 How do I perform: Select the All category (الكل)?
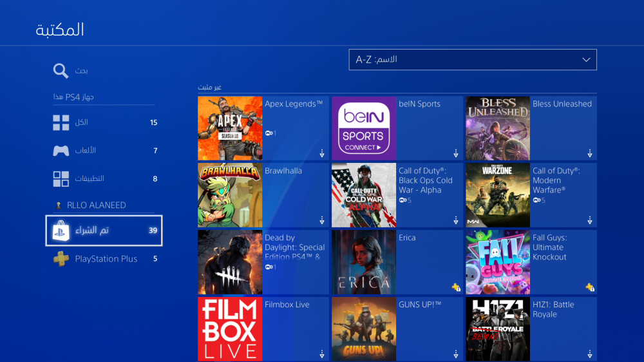coord(104,122)
